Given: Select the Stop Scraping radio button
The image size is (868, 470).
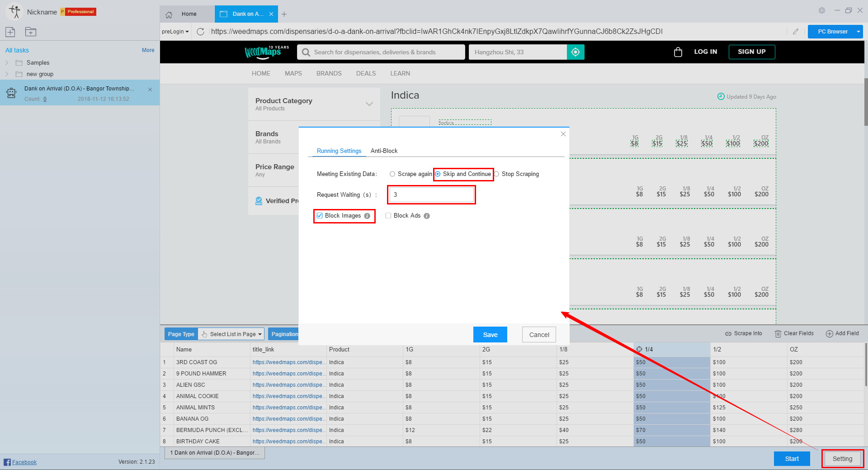Looking at the screenshot, I should pyautogui.click(x=496, y=174).
